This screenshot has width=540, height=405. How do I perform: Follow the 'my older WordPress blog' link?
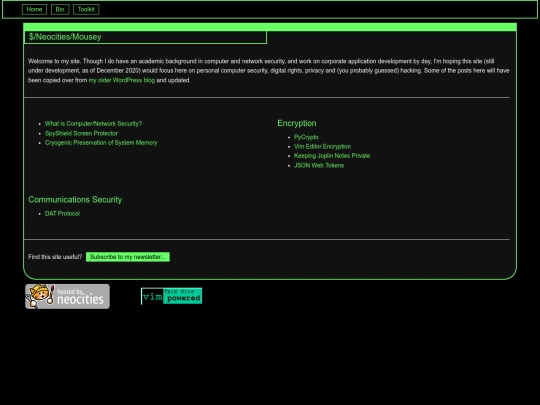click(x=122, y=80)
